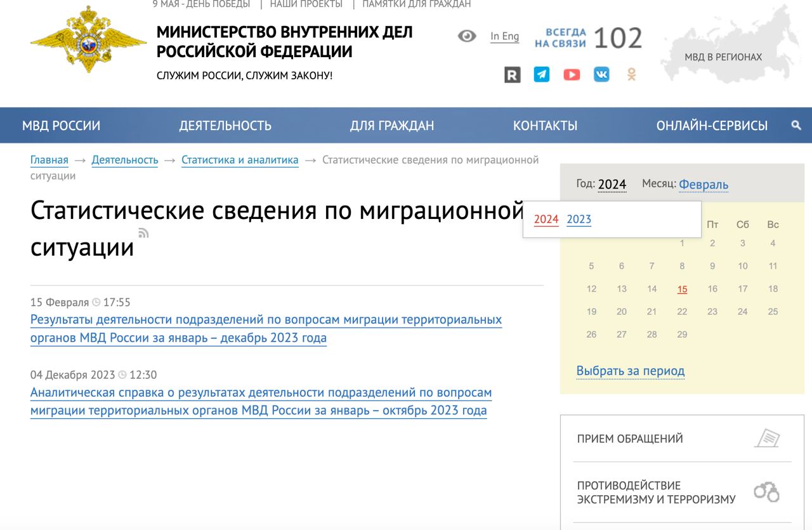This screenshot has height=530, width=812.
Task: Open the ОНЛАЙН-СЕРВИСЫ menu item
Action: coord(712,126)
